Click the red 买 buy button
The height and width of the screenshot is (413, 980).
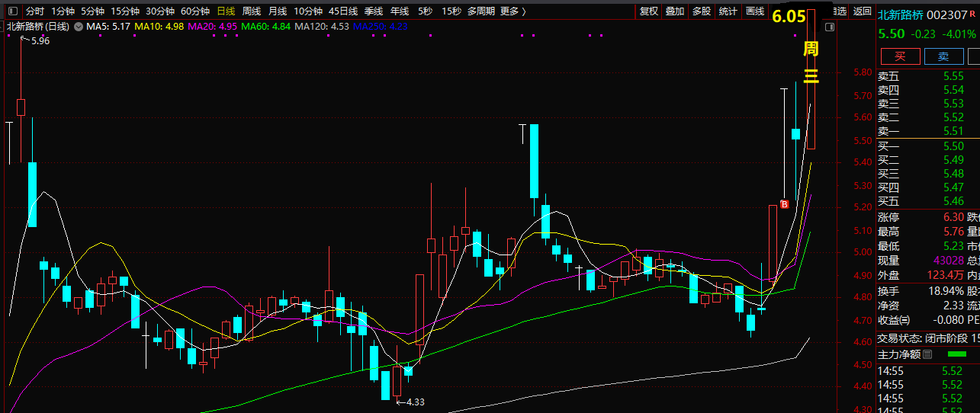900,56
